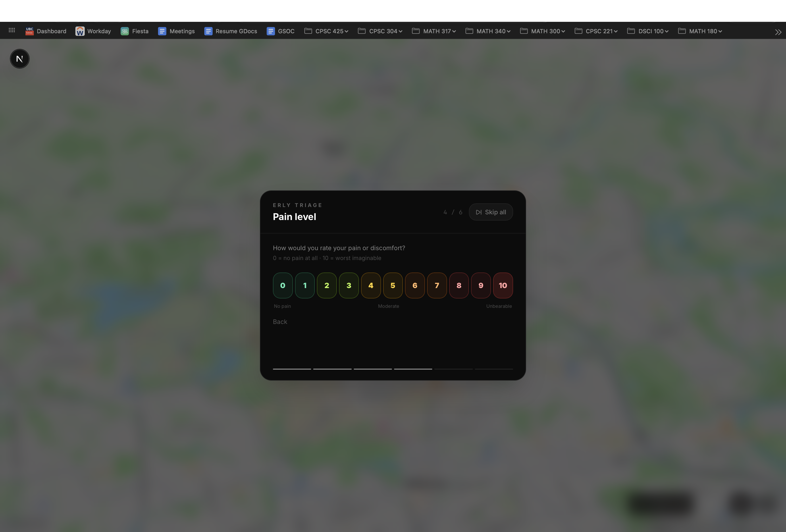Select pain level 10
This screenshot has width=786, height=532.
click(x=503, y=285)
